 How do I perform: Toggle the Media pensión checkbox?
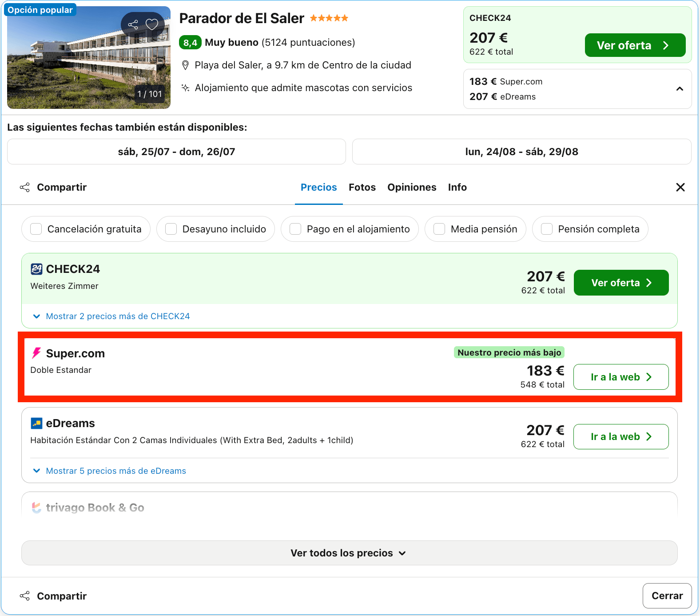click(x=439, y=229)
